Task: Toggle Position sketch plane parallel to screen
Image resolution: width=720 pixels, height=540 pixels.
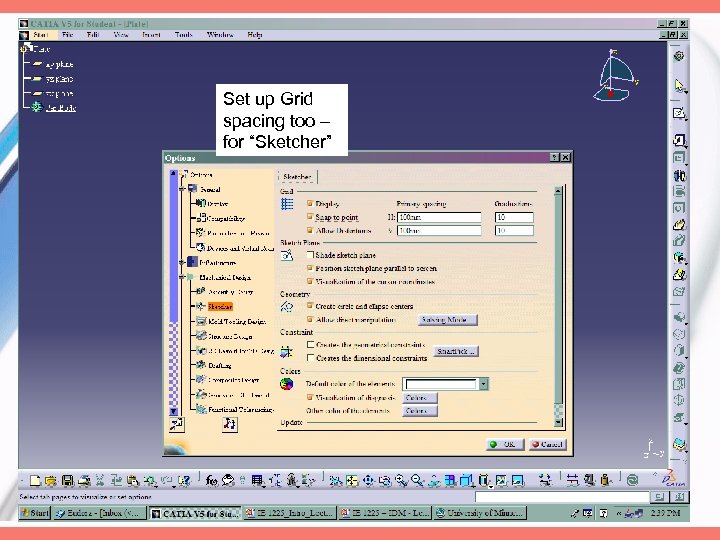Action: click(x=310, y=268)
